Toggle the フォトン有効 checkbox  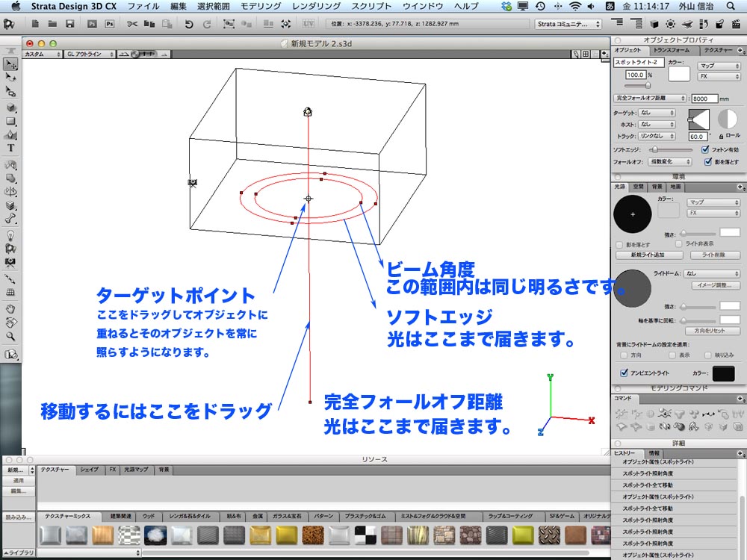(x=705, y=149)
